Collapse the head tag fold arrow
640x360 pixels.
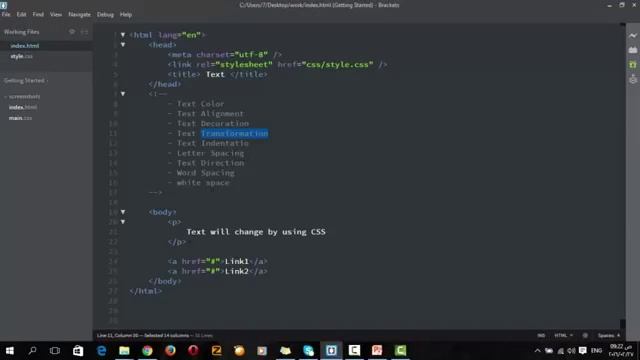(x=123, y=44)
